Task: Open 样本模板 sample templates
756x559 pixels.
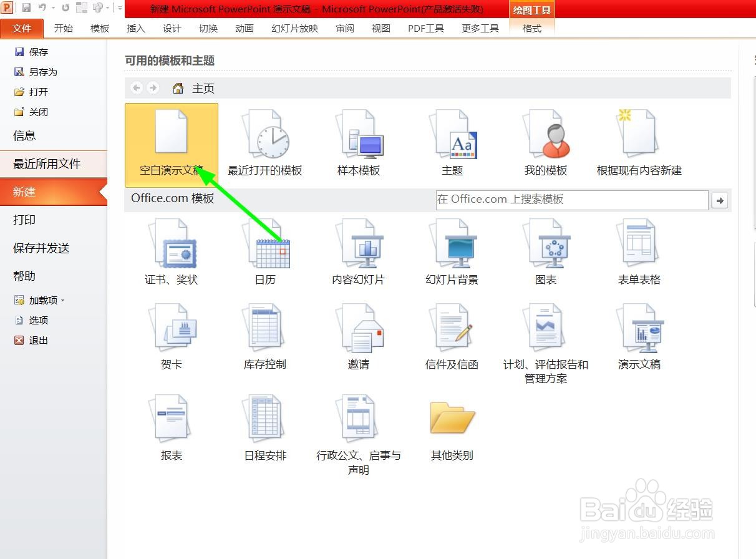Action: pos(359,145)
